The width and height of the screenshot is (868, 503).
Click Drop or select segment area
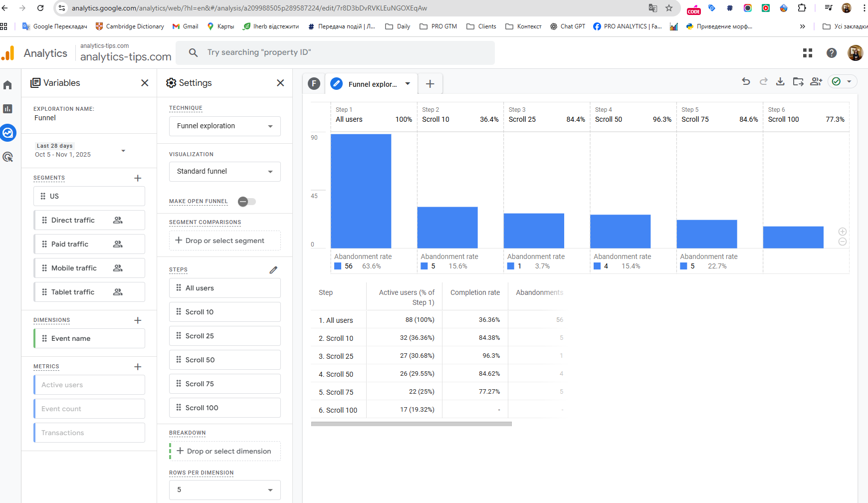pyautogui.click(x=225, y=241)
